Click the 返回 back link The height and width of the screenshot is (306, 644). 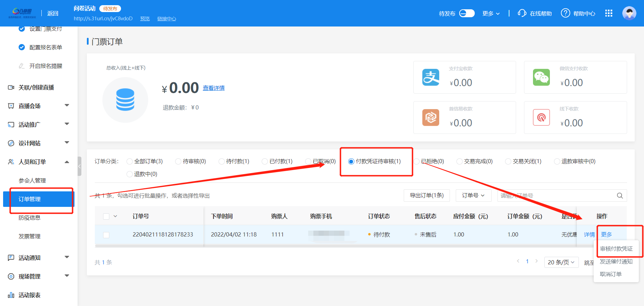point(53,13)
